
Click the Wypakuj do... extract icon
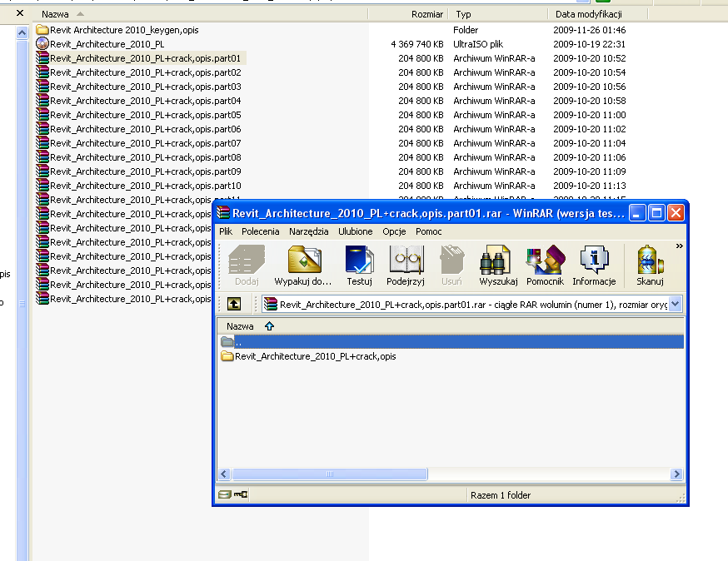tap(304, 259)
